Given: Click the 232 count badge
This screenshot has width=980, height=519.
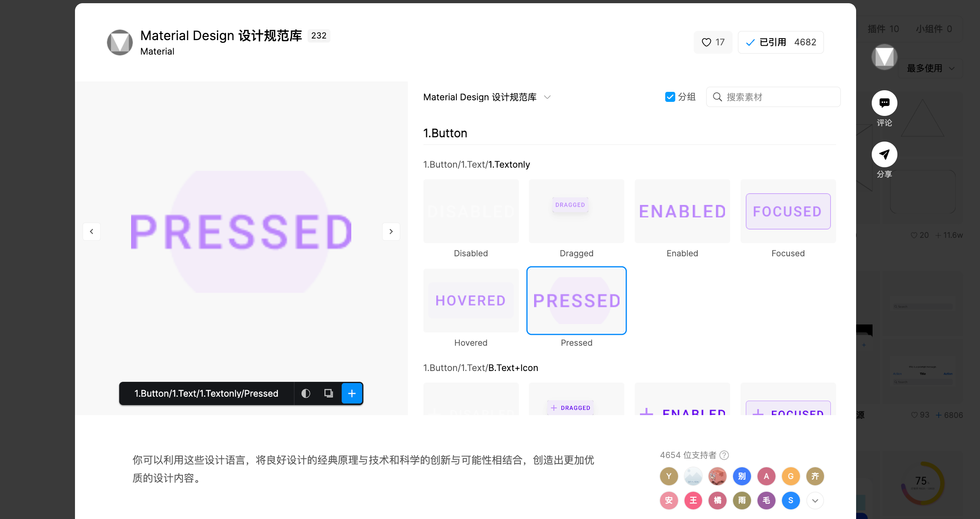Looking at the screenshot, I should [x=319, y=36].
